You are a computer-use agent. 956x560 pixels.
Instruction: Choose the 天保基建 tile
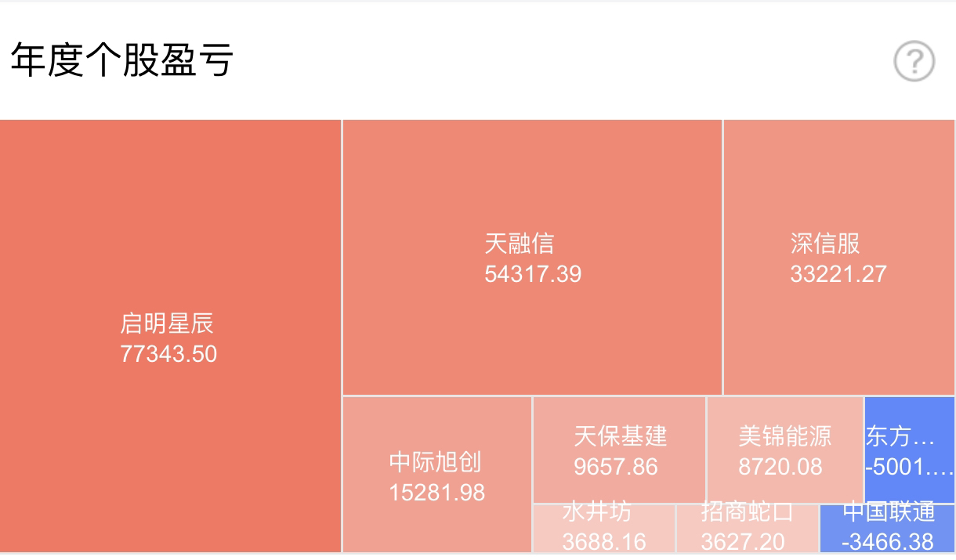pyautogui.click(x=620, y=450)
